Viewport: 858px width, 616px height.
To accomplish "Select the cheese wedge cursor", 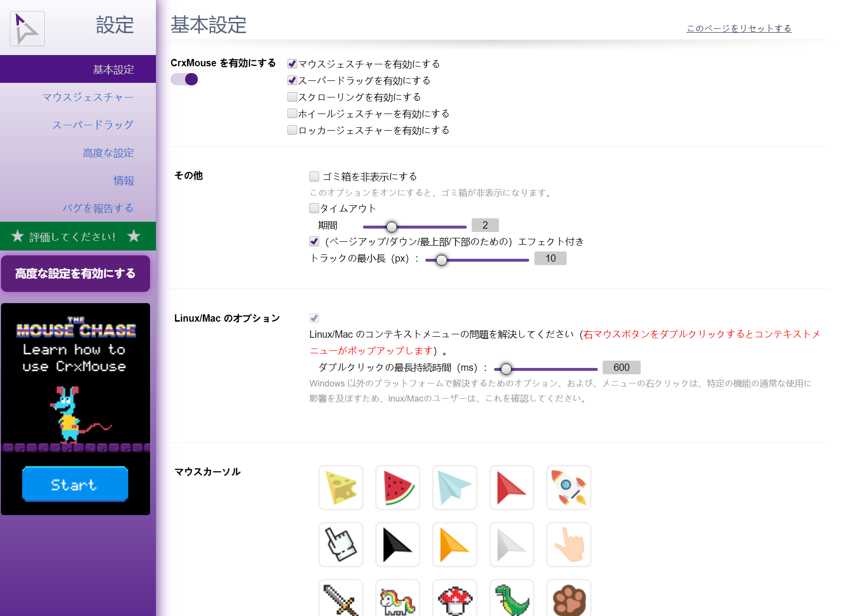I will pos(341,487).
